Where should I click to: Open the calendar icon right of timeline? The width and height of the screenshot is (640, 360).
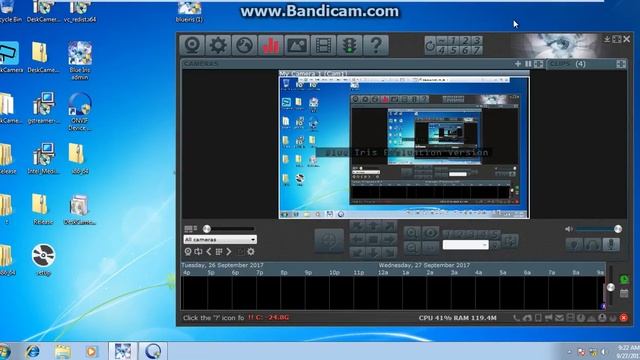(624, 293)
